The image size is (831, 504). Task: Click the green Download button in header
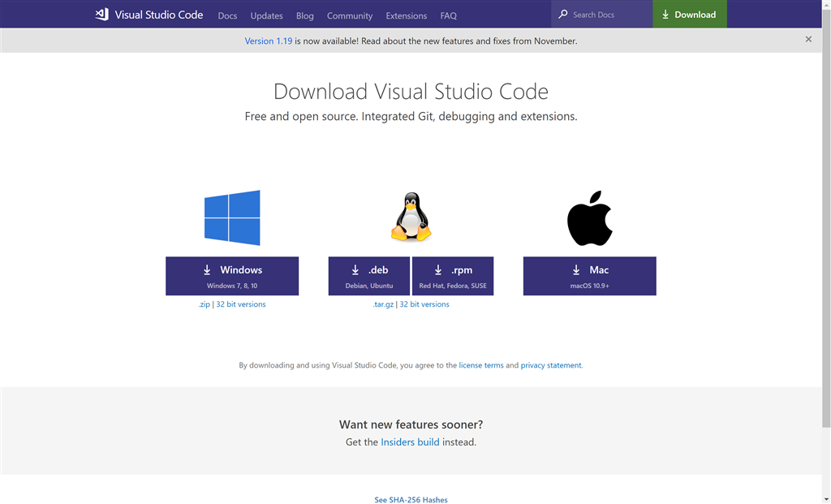pos(690,15)
